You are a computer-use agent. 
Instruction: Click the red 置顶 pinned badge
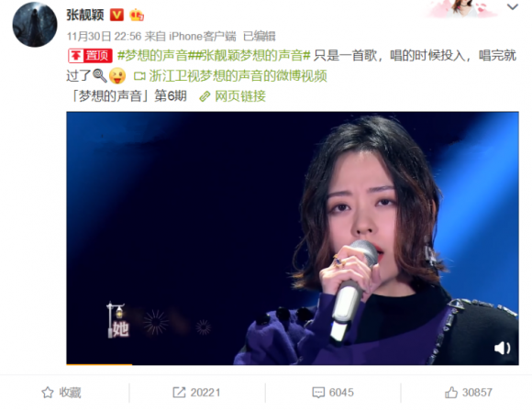(x=90, y=56)
